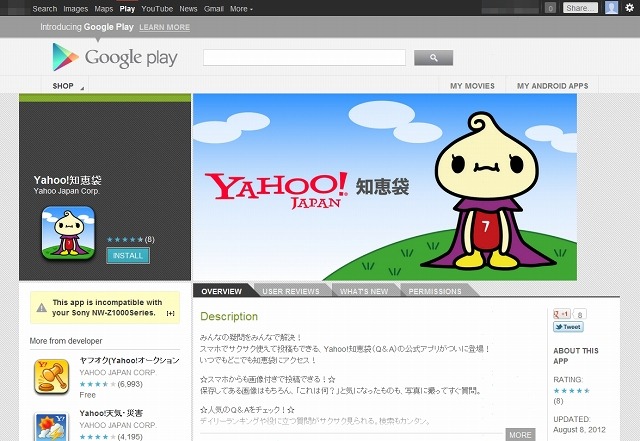This screenshot has width=640, height=441.
Task: Switch to the Overview tab
Action: [222, 291]
